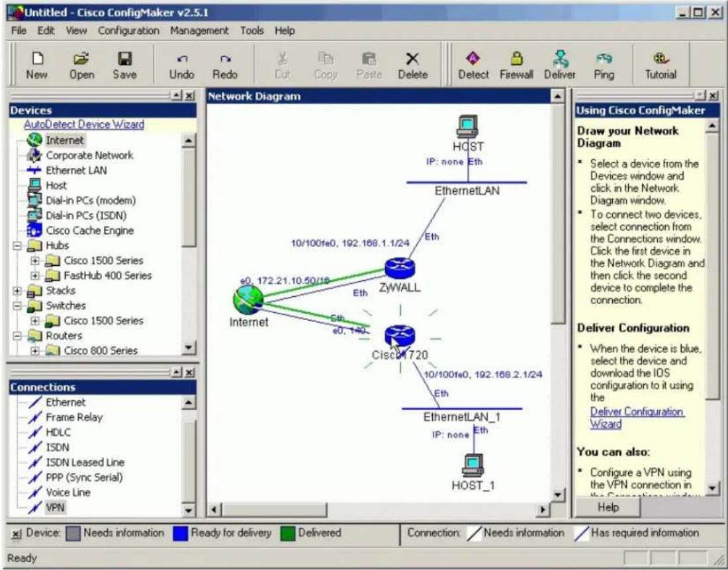Collapse the Routers folder
The width and height of the screenshot is (728, 570).
[x=17, y=336]
